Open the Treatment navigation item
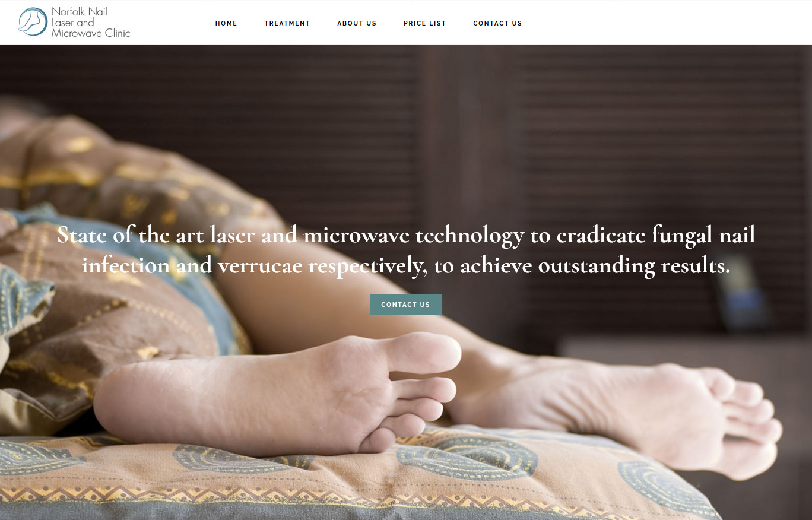This screenshot has width=812, height=520. click(287, 23)
